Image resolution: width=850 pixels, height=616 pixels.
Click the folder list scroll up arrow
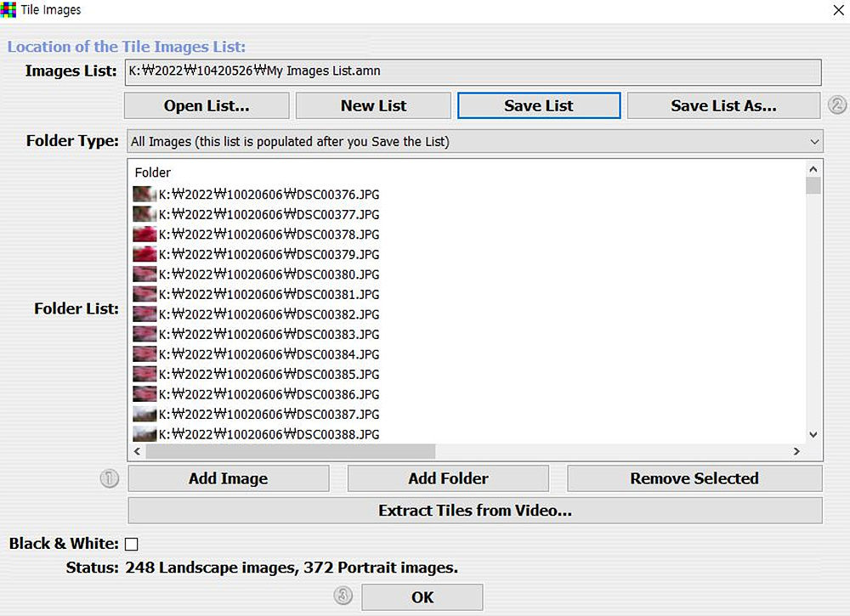pos(813,169)
